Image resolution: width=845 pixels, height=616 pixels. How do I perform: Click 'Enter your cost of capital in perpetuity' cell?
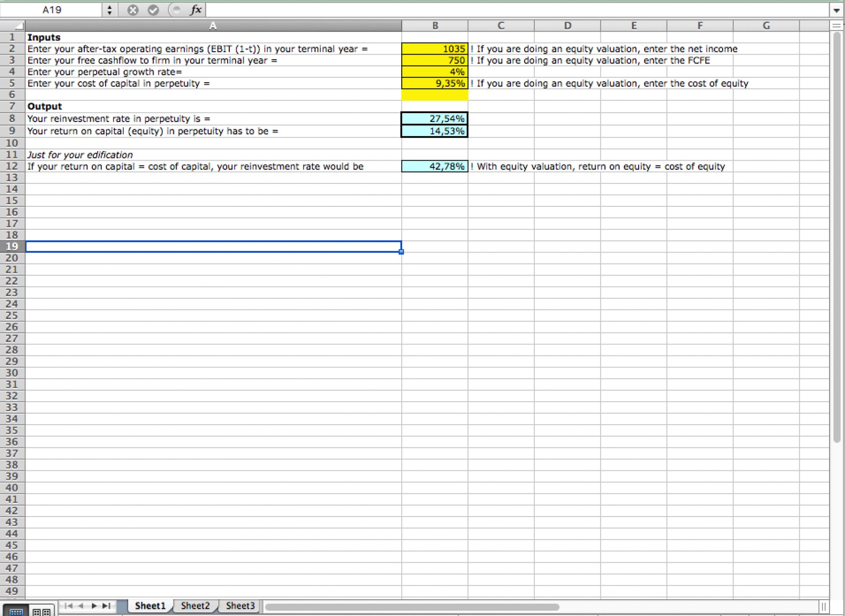point(213,83)
